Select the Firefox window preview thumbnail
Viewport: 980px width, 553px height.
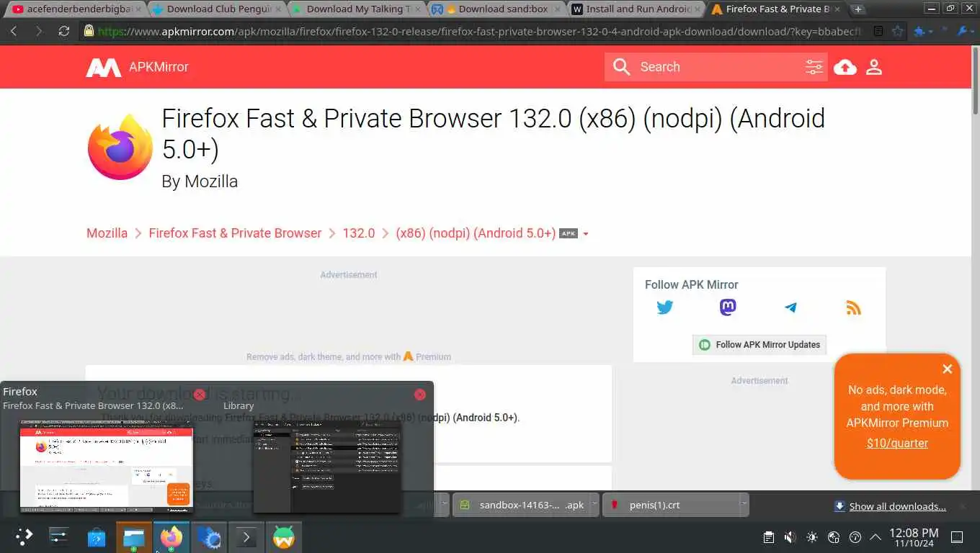[107, 466]
